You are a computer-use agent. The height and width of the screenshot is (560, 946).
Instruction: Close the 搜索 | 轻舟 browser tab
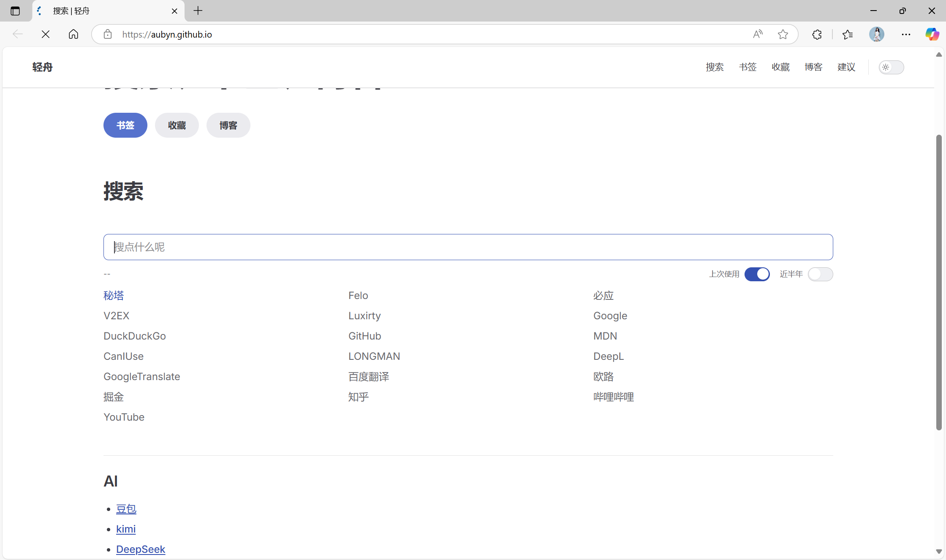pyautogui.click(x=174, y=11)
